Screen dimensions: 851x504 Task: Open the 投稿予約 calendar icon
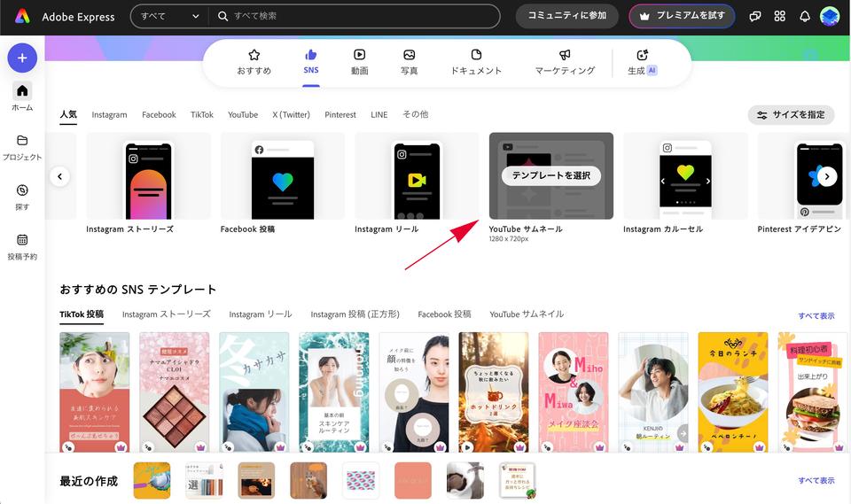pyautogui.click(x=22, y=240)
